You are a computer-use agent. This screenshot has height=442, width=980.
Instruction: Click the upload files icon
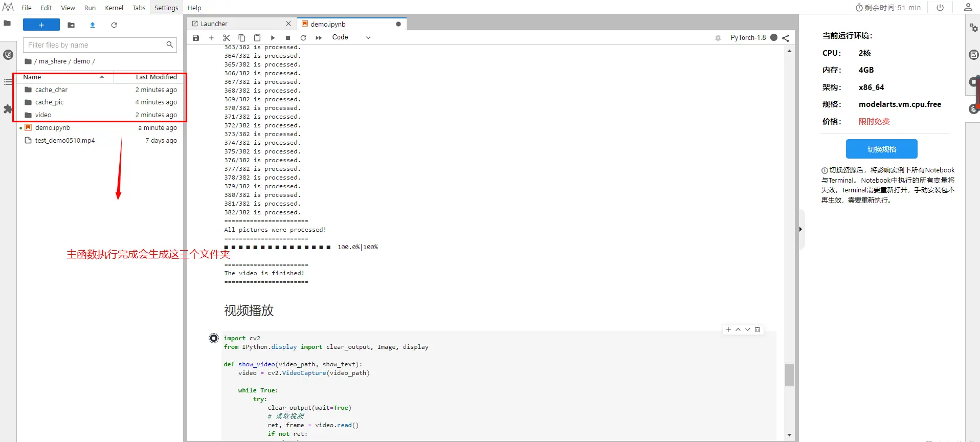[93, 25]
